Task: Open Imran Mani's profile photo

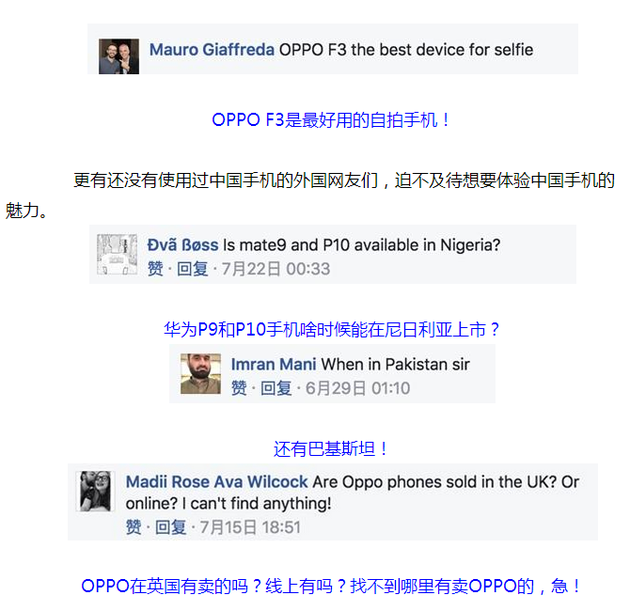Action: click(x=200, y=374)
